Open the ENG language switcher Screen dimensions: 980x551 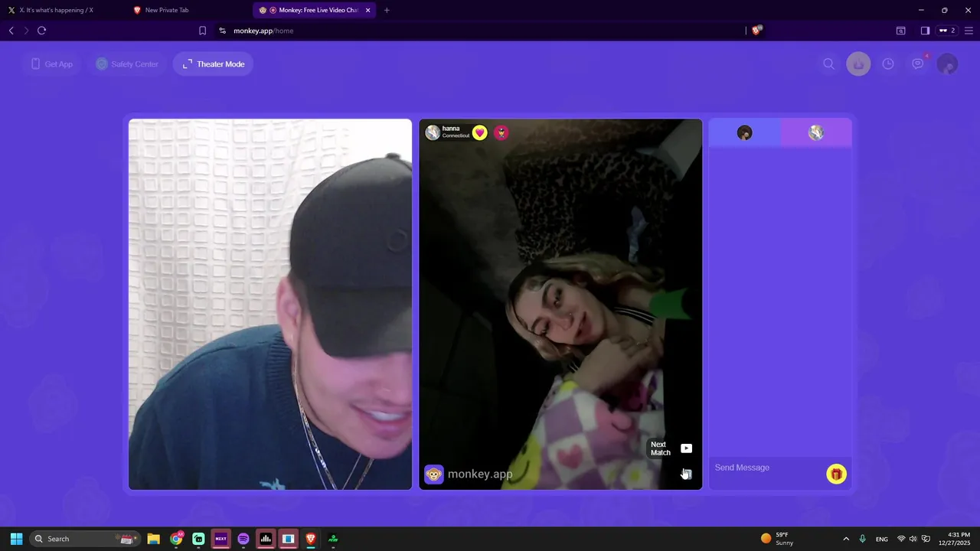coord(882,539)
